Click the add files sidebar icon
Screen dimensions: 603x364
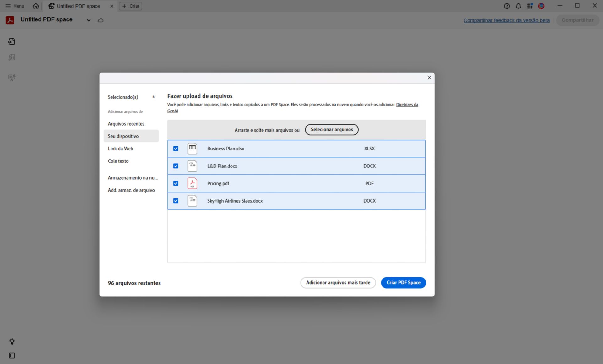12,41
